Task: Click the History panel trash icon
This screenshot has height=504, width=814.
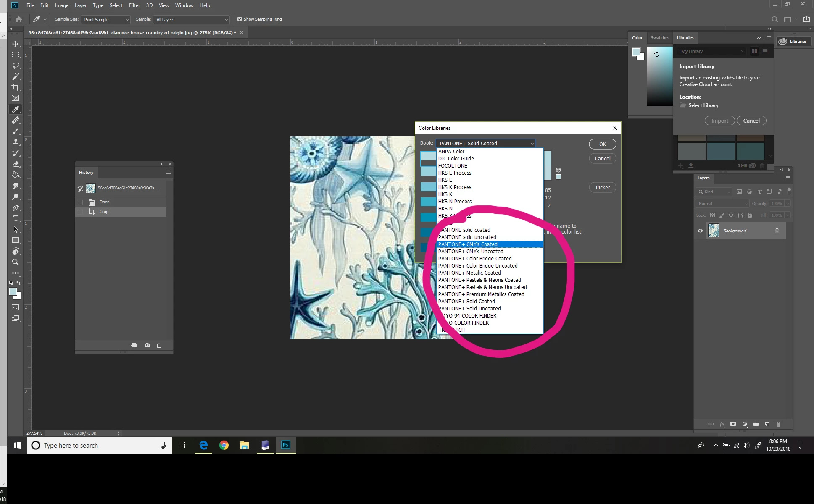Action: (x=159, y=345)
